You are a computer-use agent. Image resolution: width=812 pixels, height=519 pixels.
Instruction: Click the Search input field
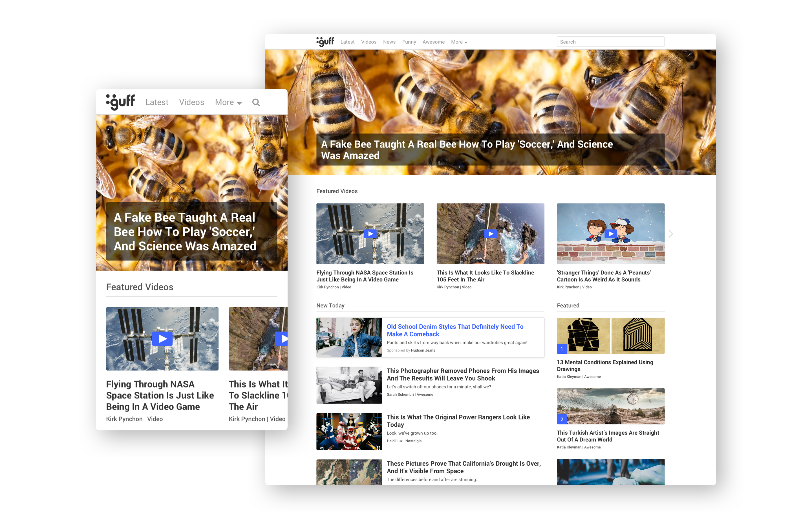pos(610,42)
